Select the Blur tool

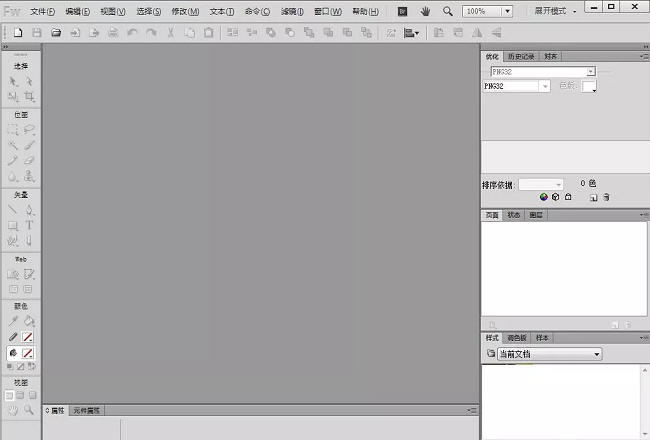tap(13, 176)
